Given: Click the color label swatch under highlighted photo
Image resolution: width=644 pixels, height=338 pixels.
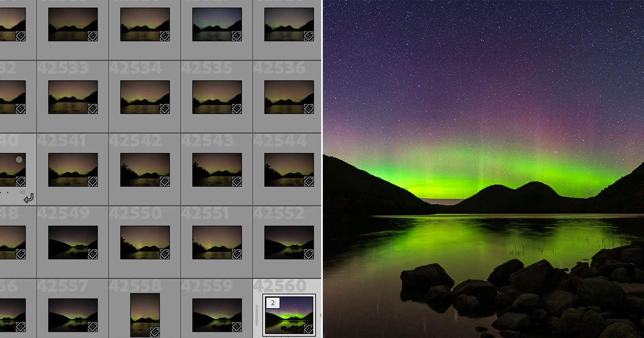Looking at the screenshot, I should click(x=22, y=192).
